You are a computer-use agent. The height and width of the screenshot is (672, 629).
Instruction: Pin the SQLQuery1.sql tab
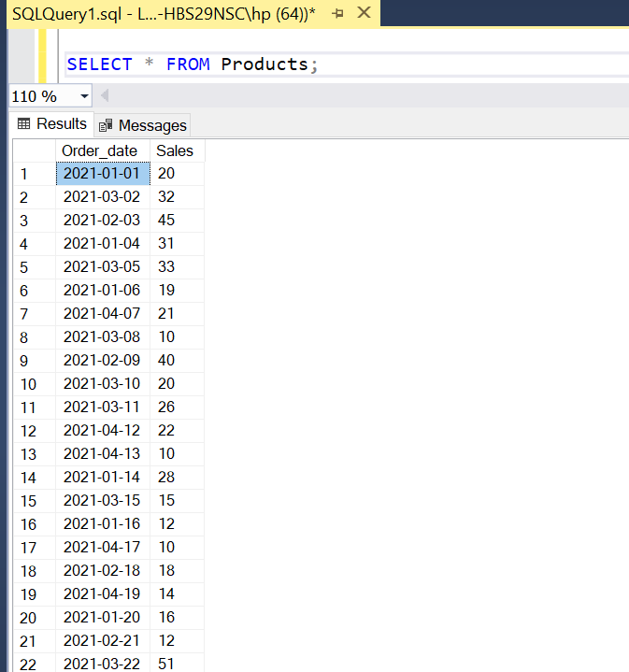coord(337,14)
